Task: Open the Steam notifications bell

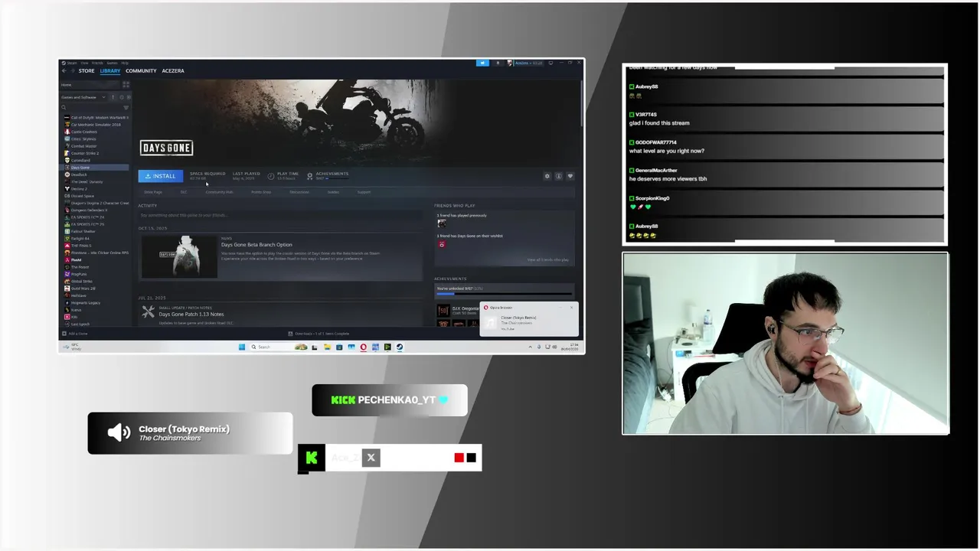Action: point(498,63)
